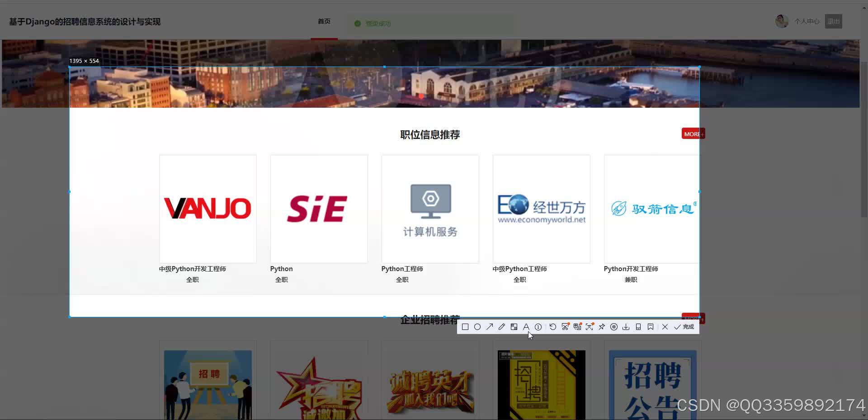Open the red star 招聘 poster

click(x=319, y=385)
